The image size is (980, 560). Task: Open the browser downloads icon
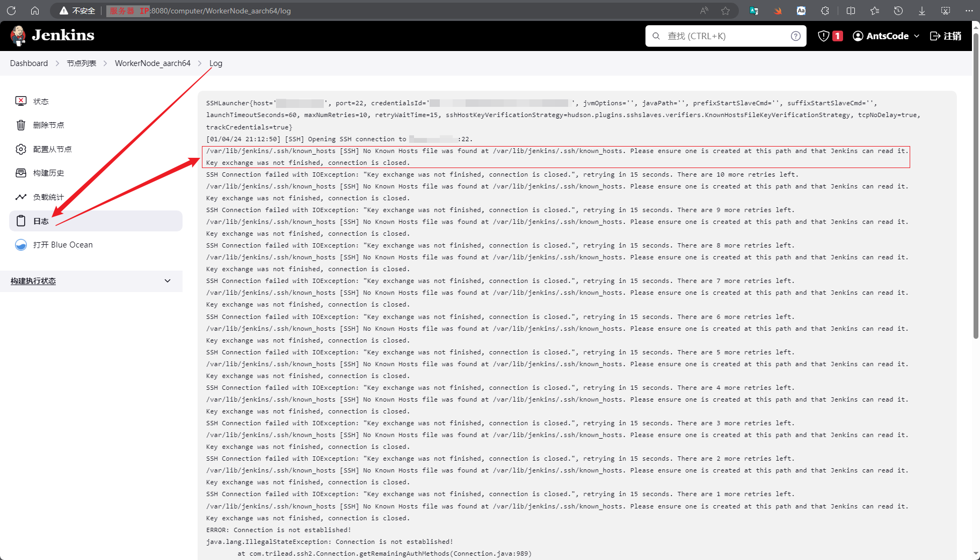(922, 11)
